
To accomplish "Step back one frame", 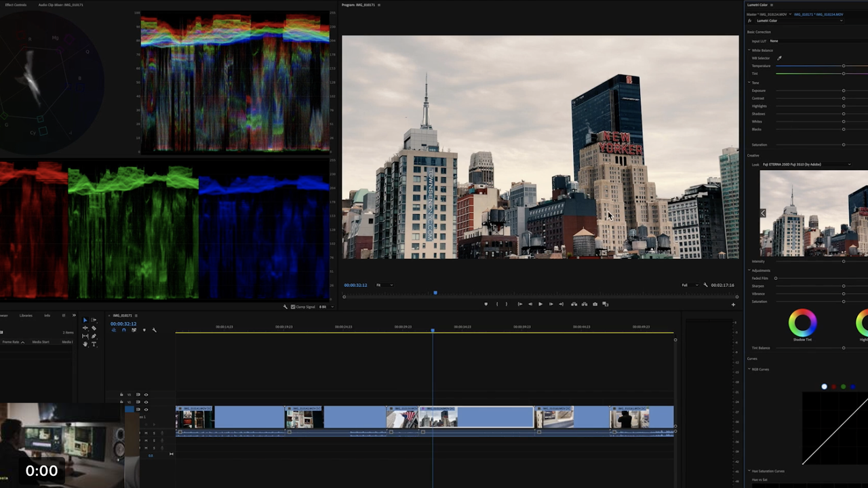I will (530, 304).
